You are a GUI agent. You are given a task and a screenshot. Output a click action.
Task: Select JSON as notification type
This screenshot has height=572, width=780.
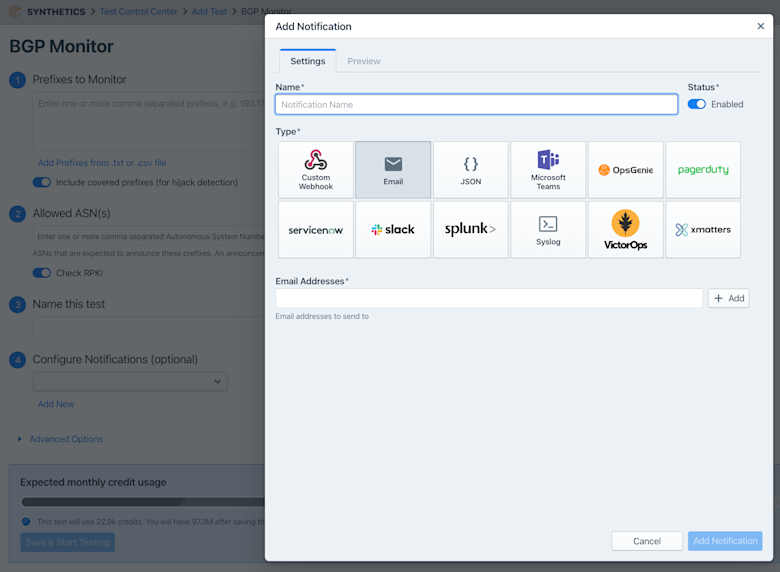[471, 170]
